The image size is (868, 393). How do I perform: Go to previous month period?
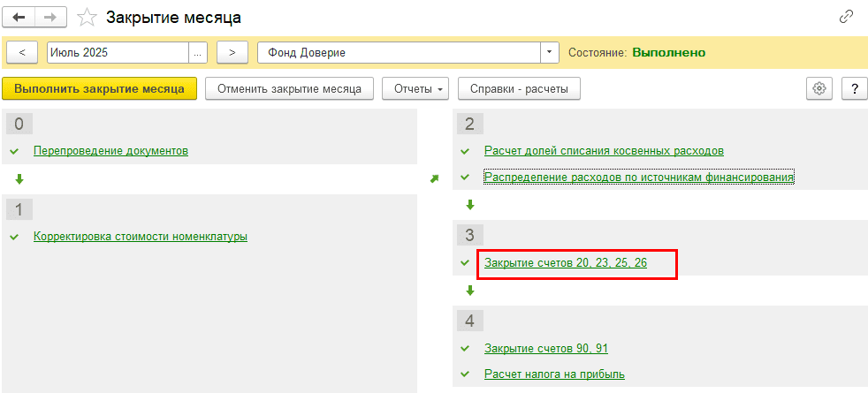[22, 52]
